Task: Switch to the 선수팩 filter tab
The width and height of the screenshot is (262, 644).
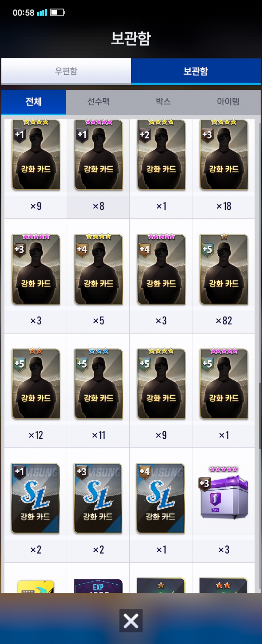Action: point(98,102)
